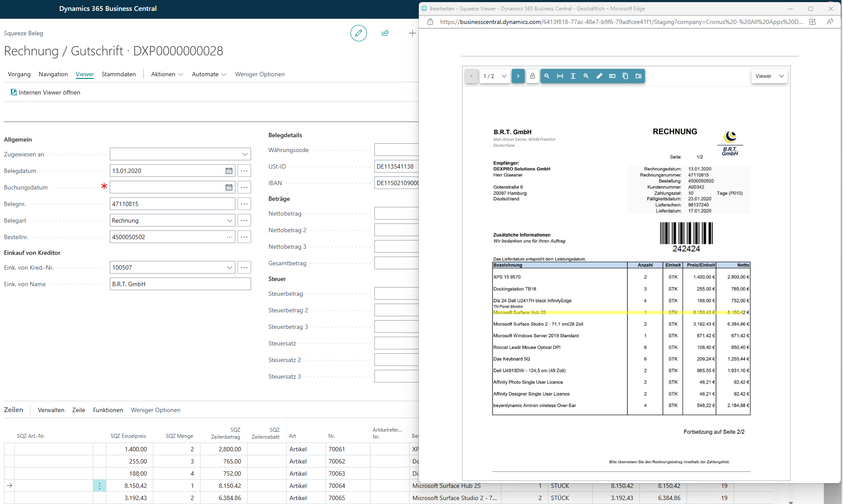Viewport: 843px width, 504px height.
Task: Click the Edge apps icon in address bar
Action: pos(812,22)
